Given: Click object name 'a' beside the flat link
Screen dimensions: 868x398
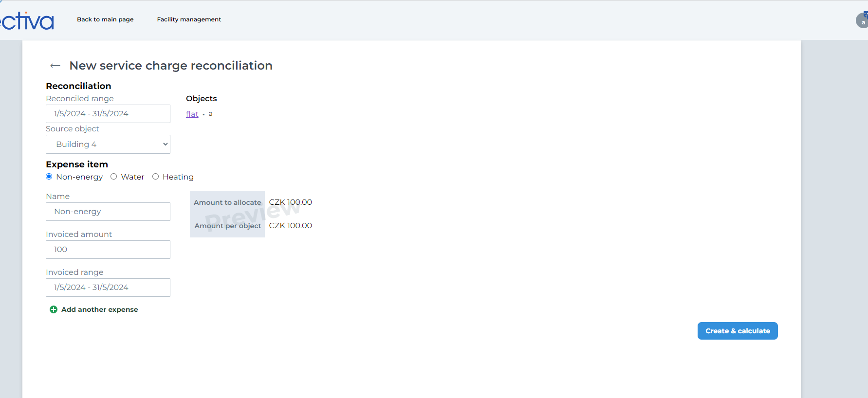Looking at the screenshot, I should (x=210, y=114).
